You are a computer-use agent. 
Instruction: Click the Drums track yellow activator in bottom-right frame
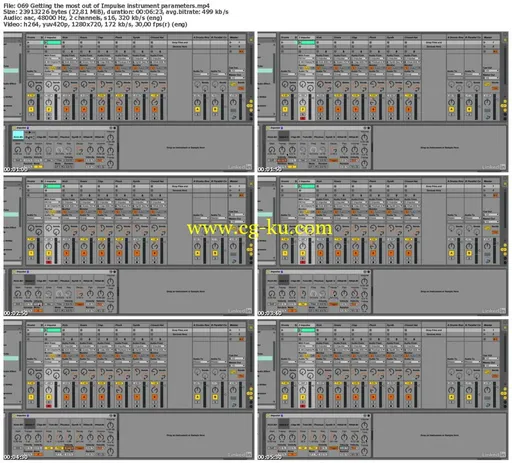point(285,397)
